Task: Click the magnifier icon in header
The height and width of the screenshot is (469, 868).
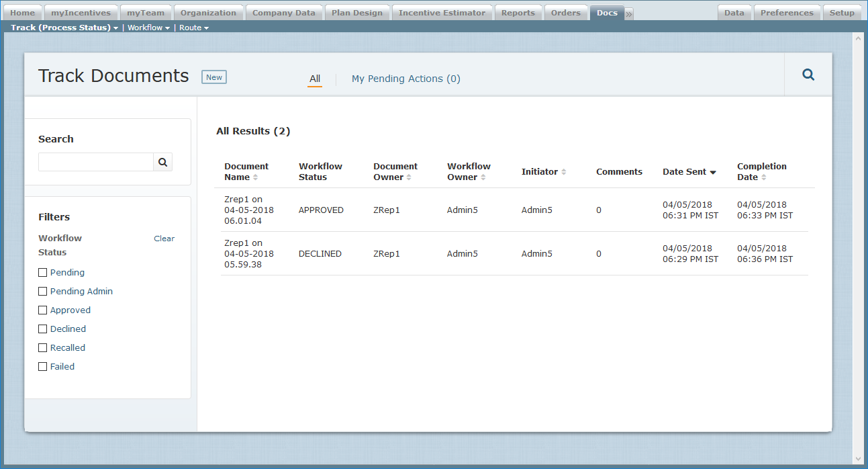Action: coord(808,75)
